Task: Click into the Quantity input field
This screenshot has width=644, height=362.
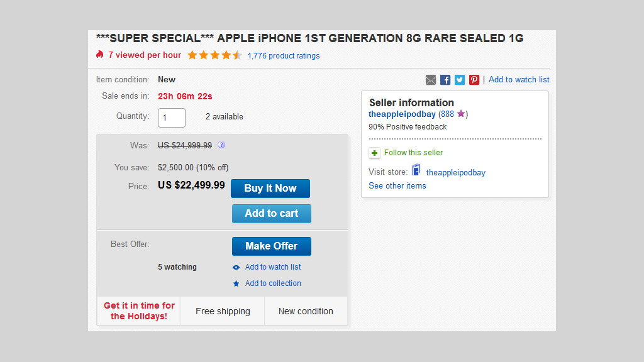Action: (172, 118)
